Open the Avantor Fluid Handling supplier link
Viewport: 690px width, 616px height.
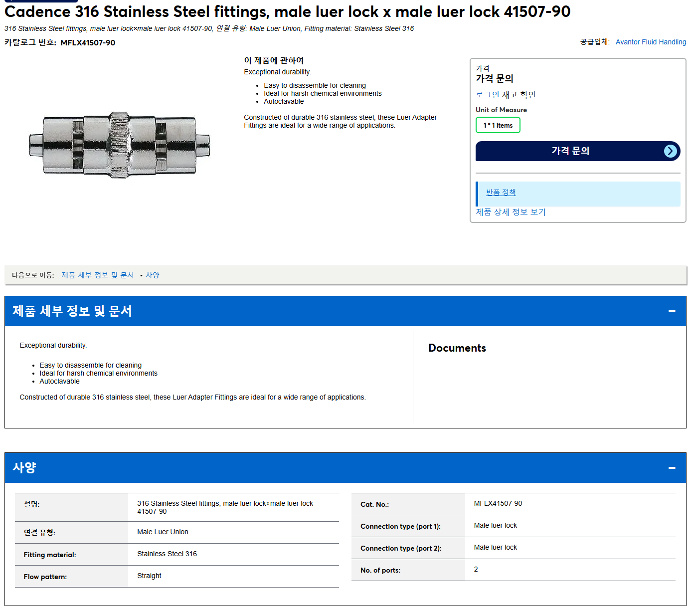[x=651, y=42]
